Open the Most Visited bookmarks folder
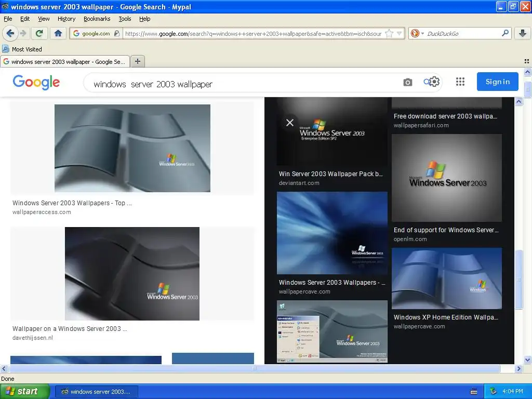 (22, 49)
